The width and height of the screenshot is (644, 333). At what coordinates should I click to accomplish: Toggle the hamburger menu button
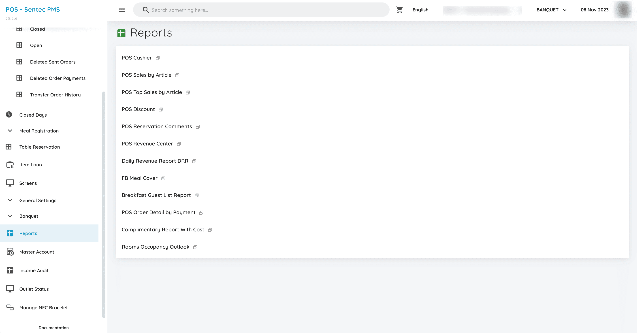click(122, 10)
